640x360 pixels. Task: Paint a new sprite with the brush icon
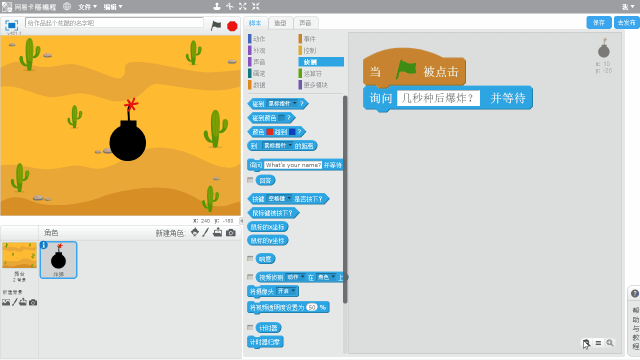click(206, 232)
